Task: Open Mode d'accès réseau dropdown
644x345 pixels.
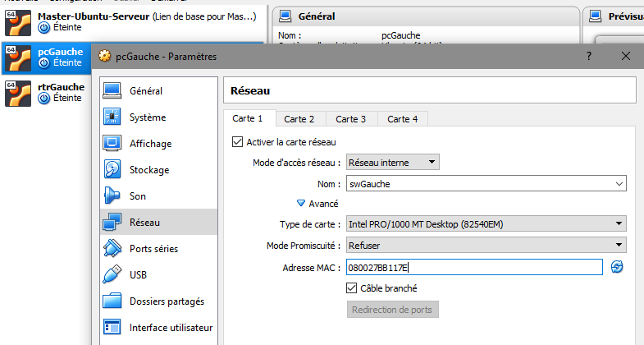Action: click(x=393, y=163)
